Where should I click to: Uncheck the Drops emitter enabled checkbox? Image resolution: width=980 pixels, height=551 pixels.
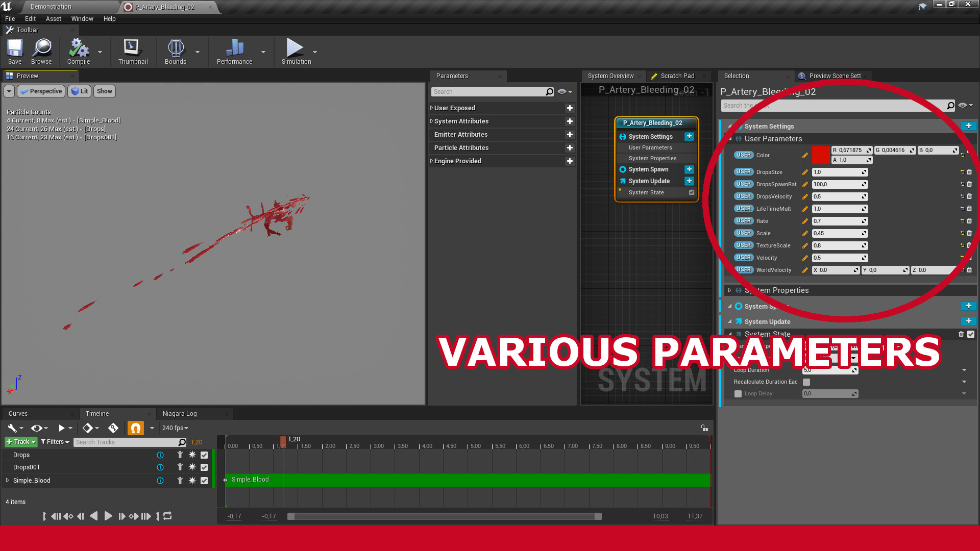204,455
